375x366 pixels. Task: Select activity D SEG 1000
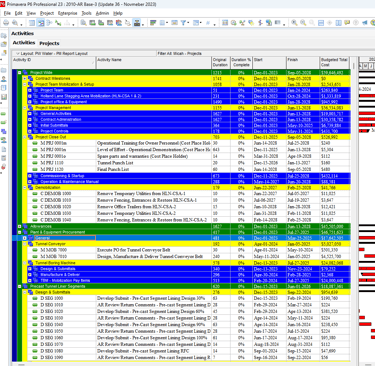188,298
